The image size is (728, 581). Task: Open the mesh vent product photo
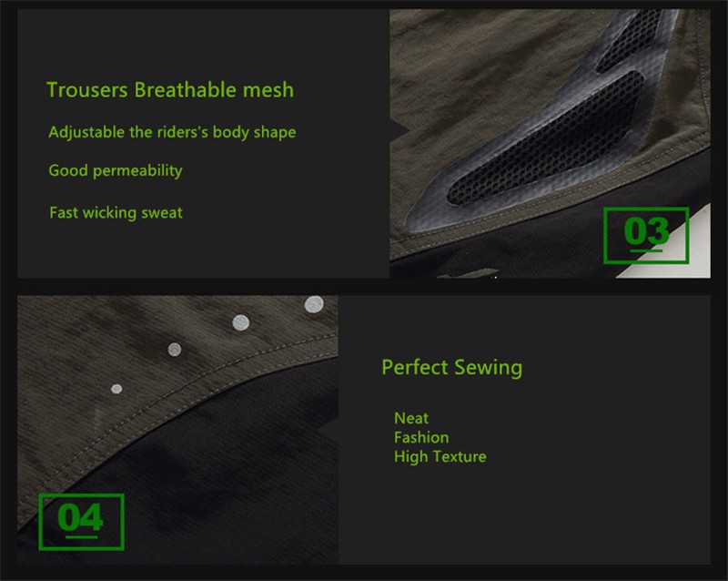[550, 144]
